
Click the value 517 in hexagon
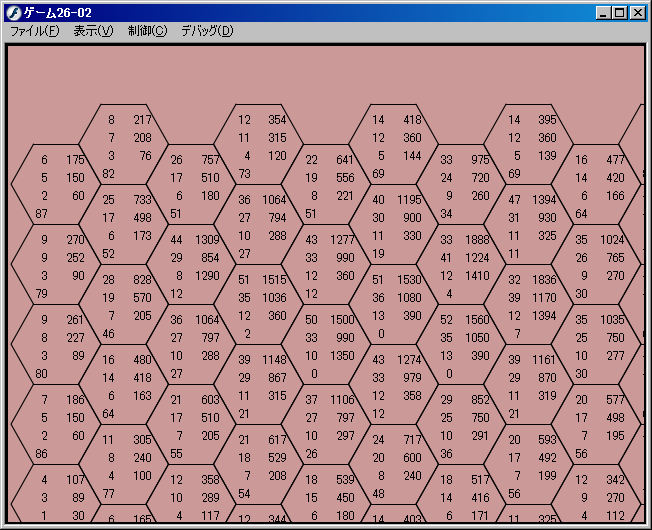click(480, 480)
